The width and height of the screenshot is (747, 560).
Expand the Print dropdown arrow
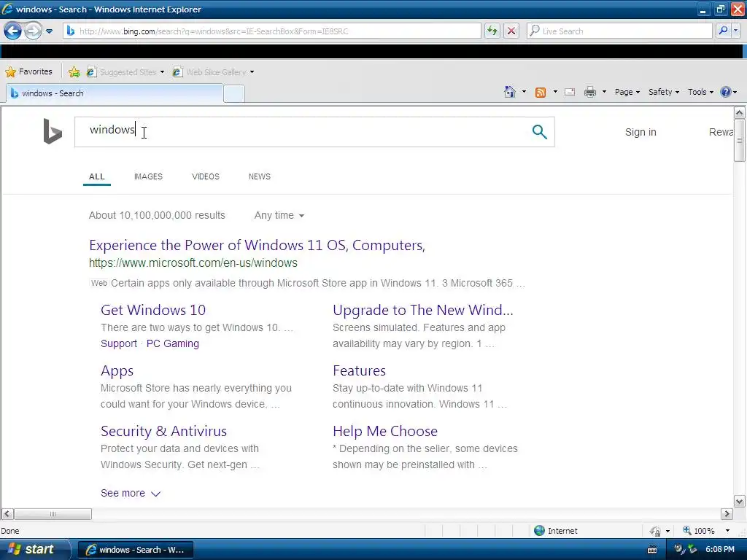[x=604, y=92]
